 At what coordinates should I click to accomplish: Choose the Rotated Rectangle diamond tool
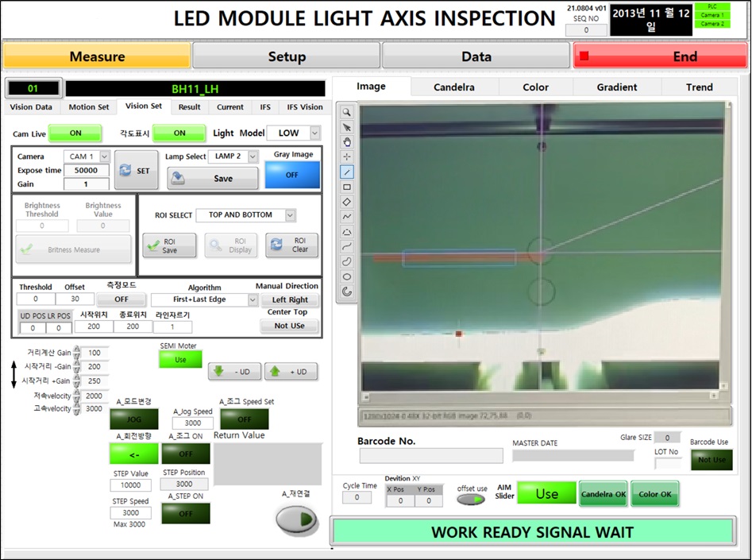click(347, 202)
